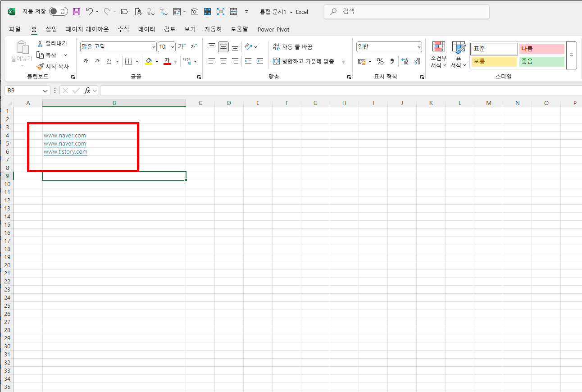
Task: Toggle 자동 줄 바꿈 wrap text
Action: 293,47
